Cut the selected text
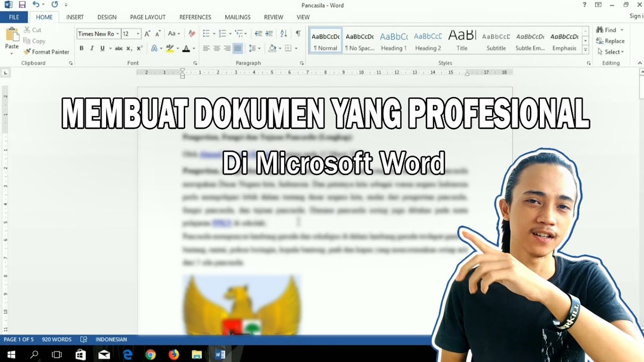The height and width of the screenshot is (362, 644). 32,30
